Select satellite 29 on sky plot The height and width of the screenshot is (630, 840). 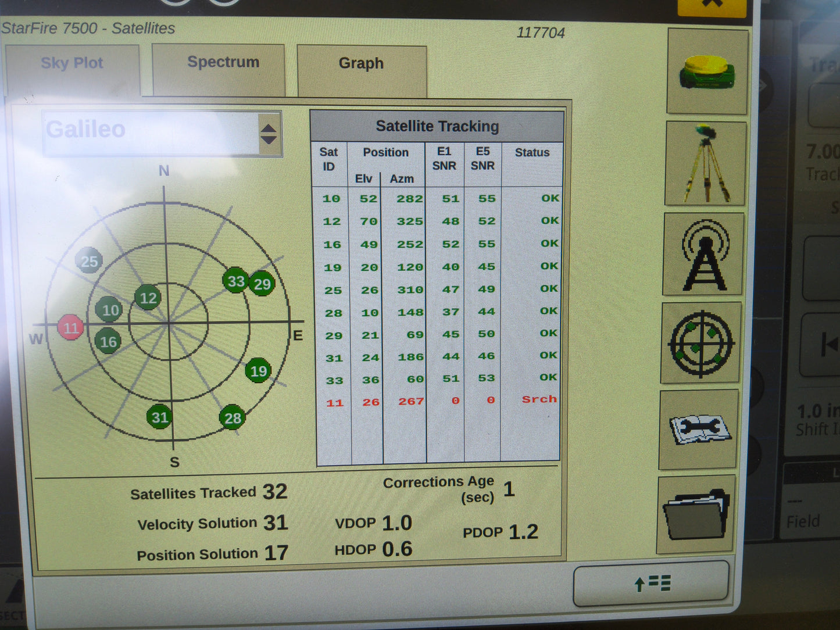[x=262, y=284]
